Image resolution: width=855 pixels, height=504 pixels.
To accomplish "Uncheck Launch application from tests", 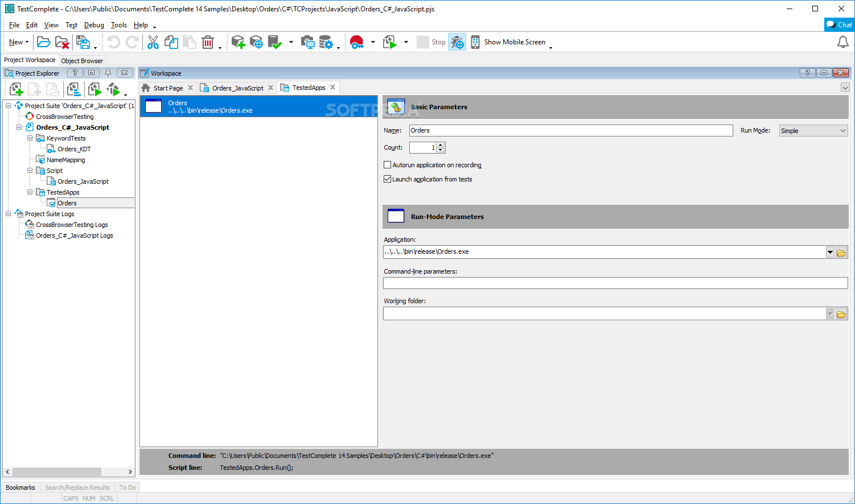I will click(x=388, y=179).
